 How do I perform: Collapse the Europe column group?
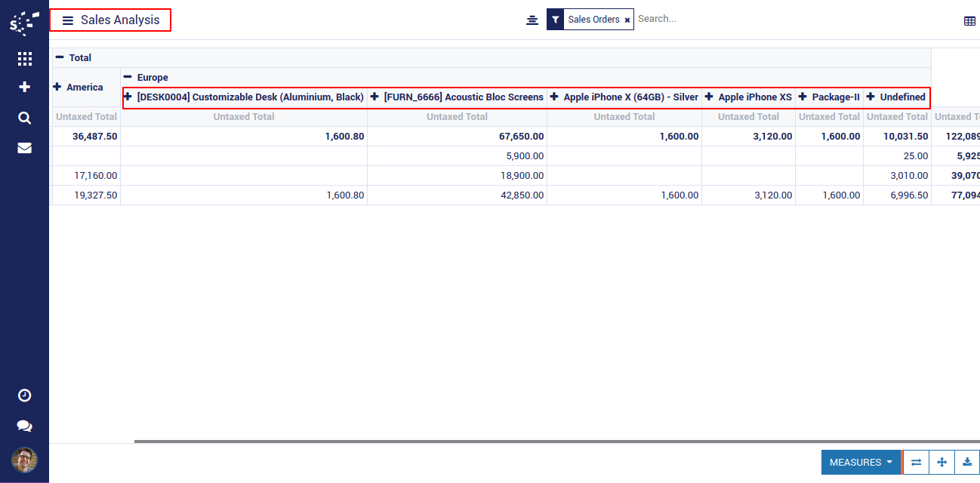128,77
